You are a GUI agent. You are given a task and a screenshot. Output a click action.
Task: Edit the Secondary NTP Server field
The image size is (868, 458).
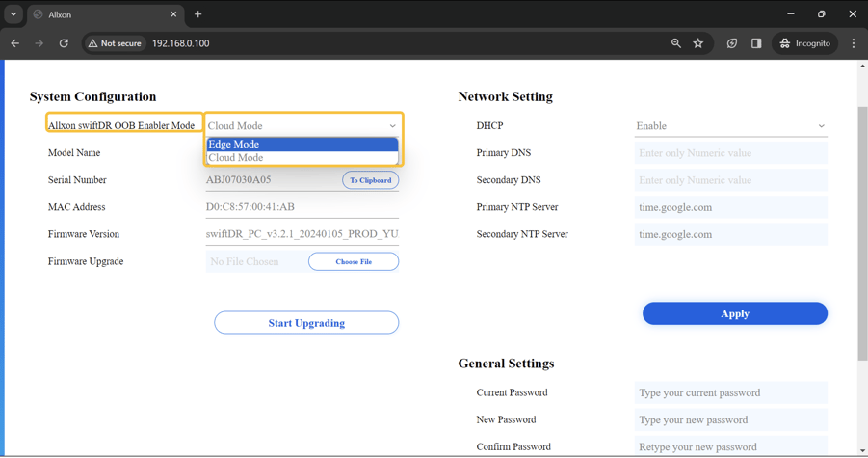point(730,234)
